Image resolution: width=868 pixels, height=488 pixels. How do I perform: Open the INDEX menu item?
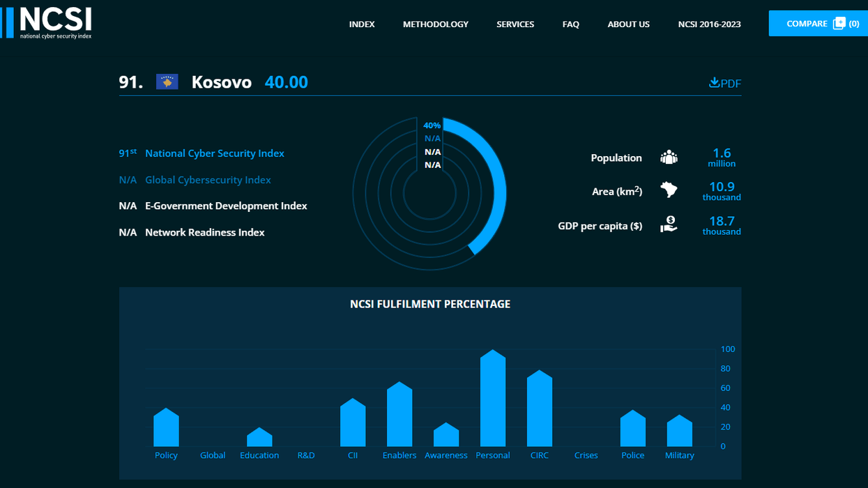coord(362,24)
